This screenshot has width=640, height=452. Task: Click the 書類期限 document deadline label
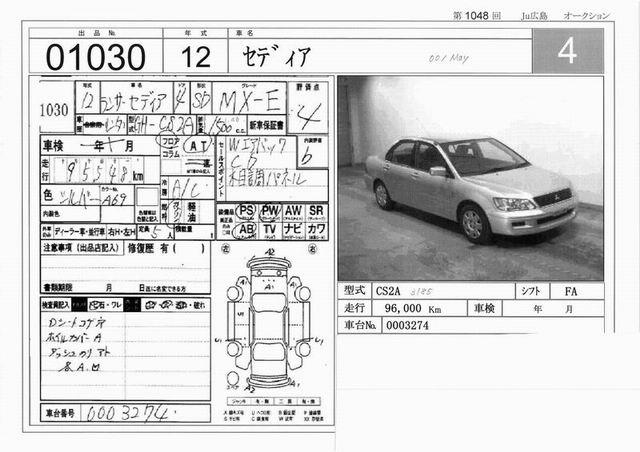(x=58, y=288)
